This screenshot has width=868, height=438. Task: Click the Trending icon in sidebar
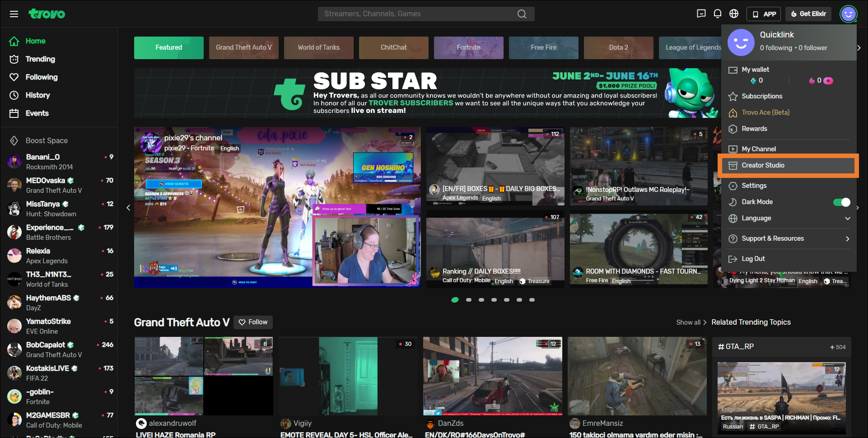(14, 59)
